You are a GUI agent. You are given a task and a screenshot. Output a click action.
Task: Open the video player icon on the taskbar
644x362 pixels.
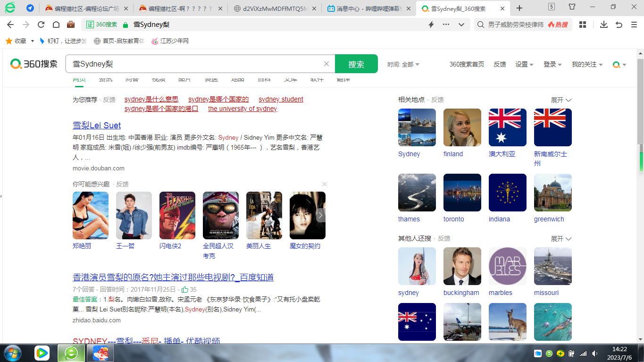coord(42,353)
